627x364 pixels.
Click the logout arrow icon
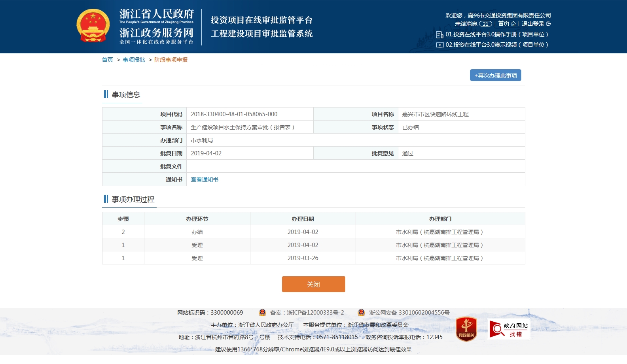(549, 24)
